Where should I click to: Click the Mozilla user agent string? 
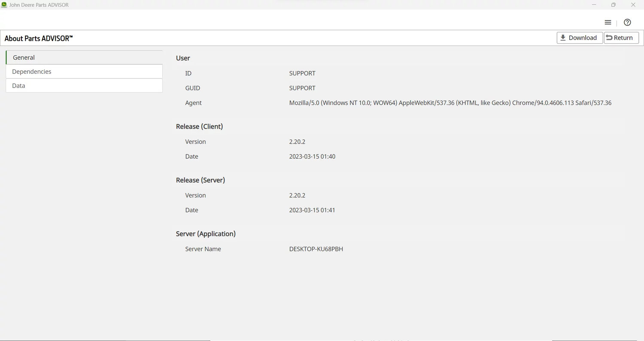[450, 103]
